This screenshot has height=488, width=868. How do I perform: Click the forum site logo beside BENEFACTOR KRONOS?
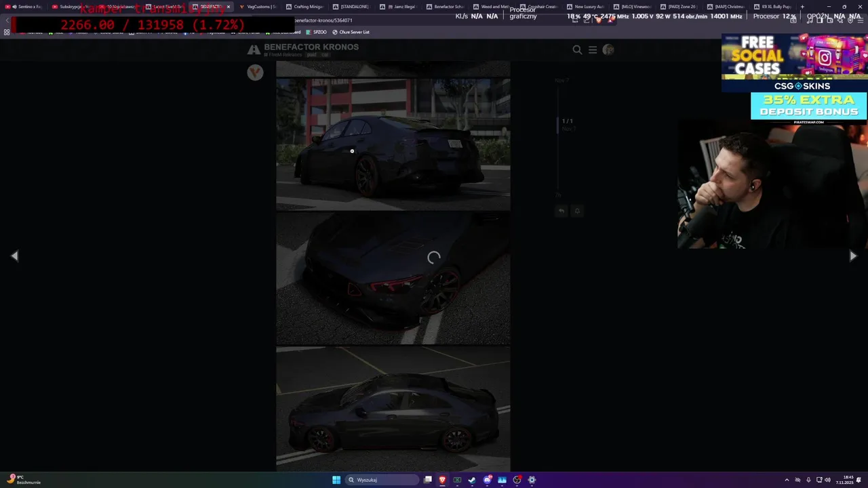(x=254, y=49)
